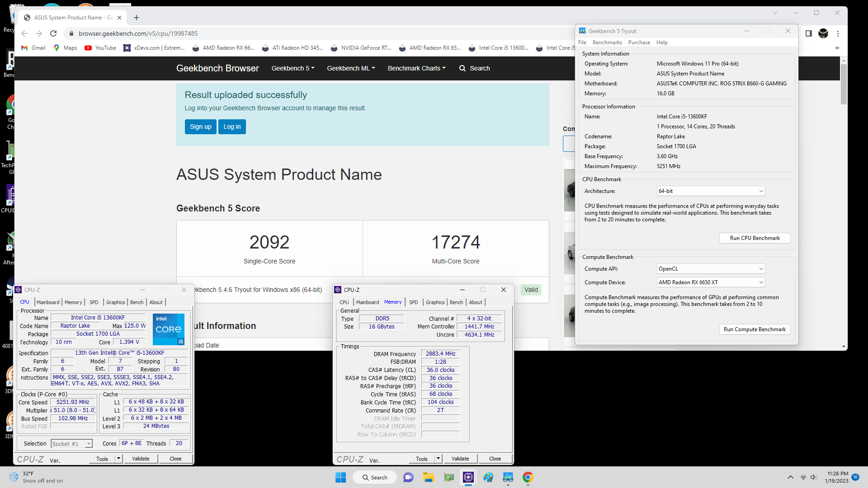Open Teams chat from taskbar
The image size is (868, 488).
(408, 477)
